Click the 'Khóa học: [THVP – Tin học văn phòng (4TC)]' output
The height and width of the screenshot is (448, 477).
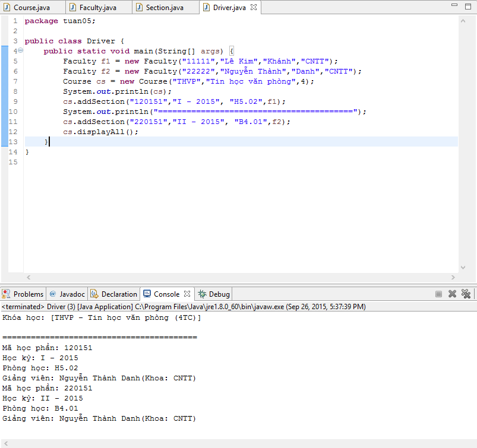(102, 317)
